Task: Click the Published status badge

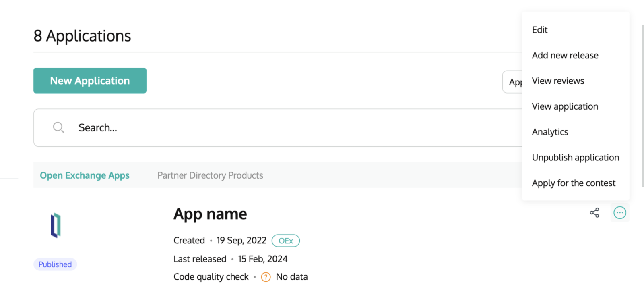Action: [x=55, y=264]
